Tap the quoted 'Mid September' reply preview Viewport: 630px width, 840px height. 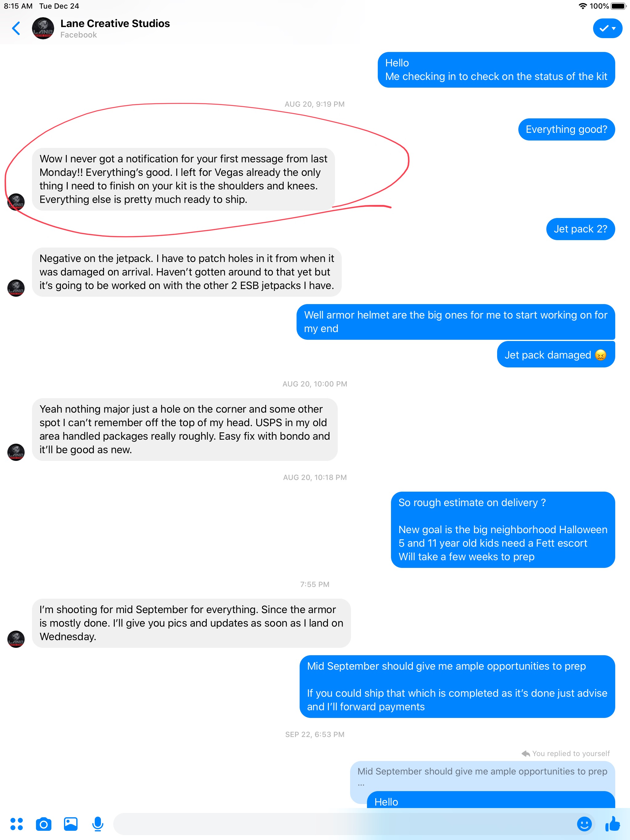[482, 777]
